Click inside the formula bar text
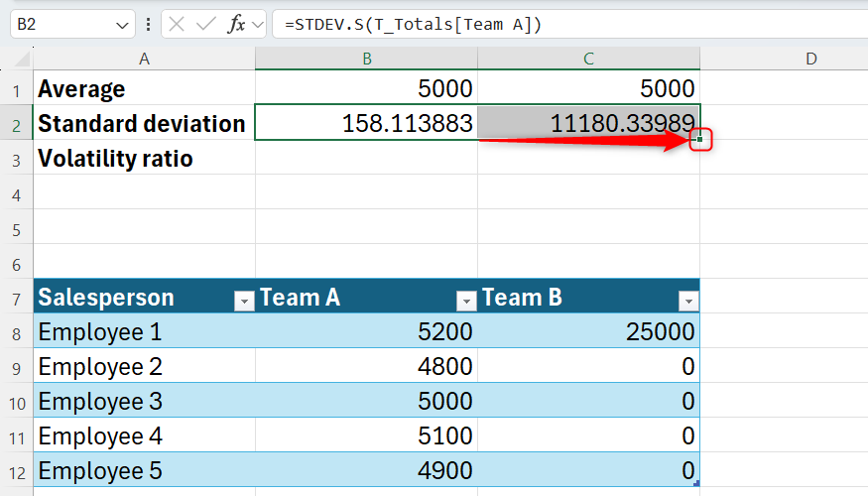This screenshot has height=496, width=868. click(x=496, y=25)
